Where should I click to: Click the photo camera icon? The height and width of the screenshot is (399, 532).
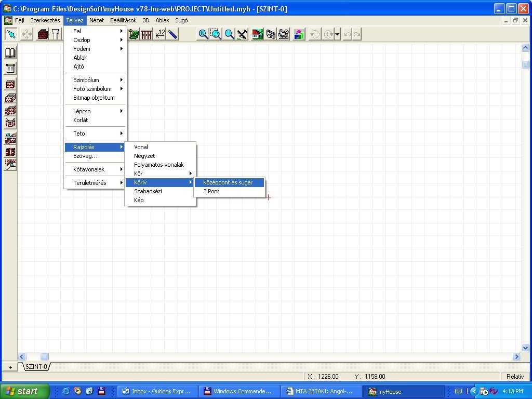pyautogui.click(x=271, y=34)
